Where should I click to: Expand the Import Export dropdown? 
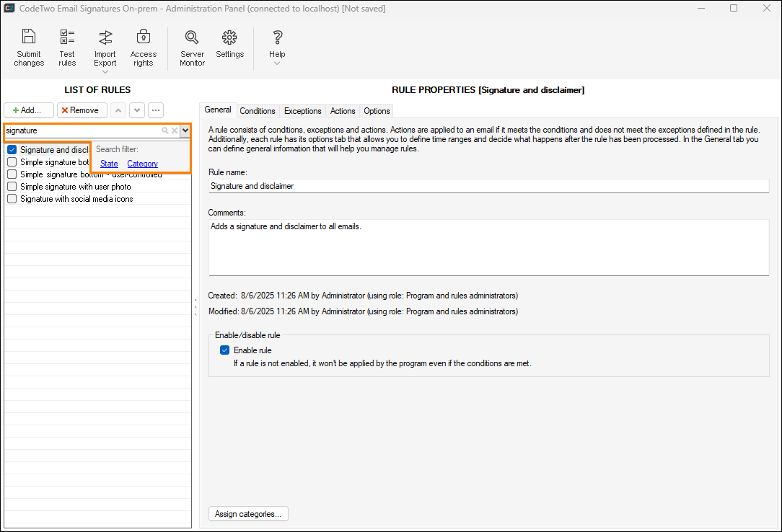click(105, 71)
